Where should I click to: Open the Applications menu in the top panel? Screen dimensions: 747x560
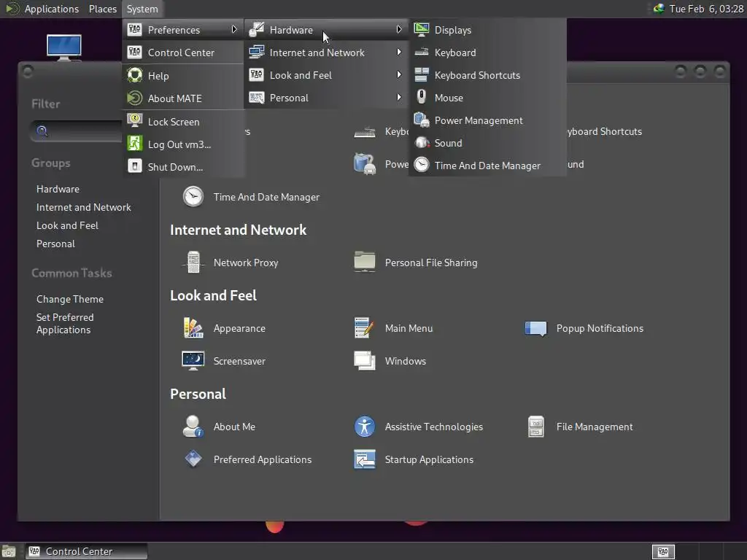(x=52, y=9)
